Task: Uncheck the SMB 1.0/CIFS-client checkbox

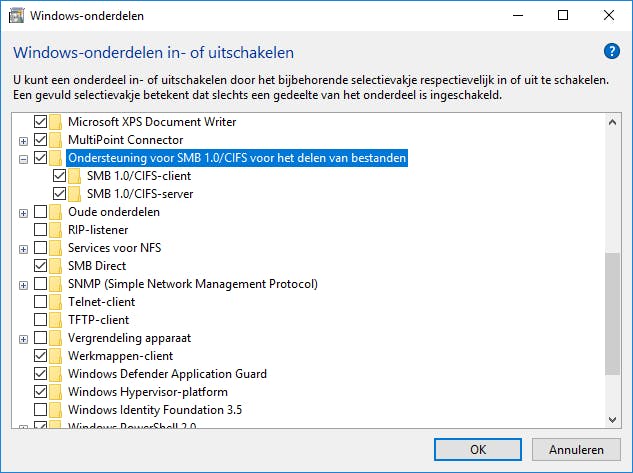Action: tap(59, 176)
